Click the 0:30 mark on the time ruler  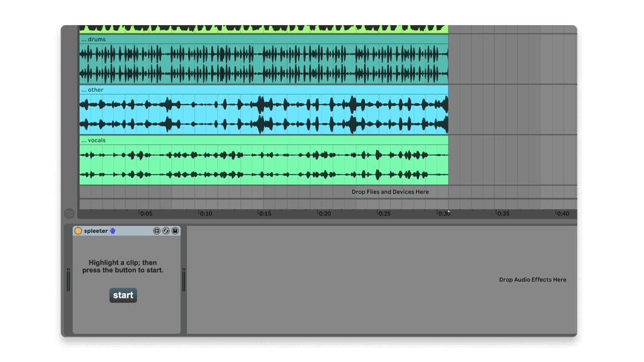click(x=444, y=214)
